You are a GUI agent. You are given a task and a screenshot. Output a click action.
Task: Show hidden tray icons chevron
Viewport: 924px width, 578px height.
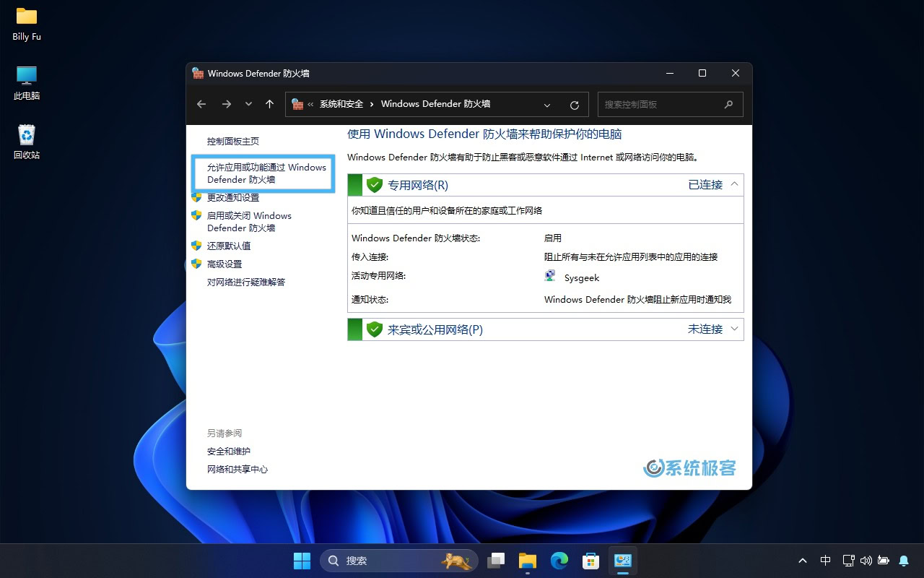tap(803, 561)
